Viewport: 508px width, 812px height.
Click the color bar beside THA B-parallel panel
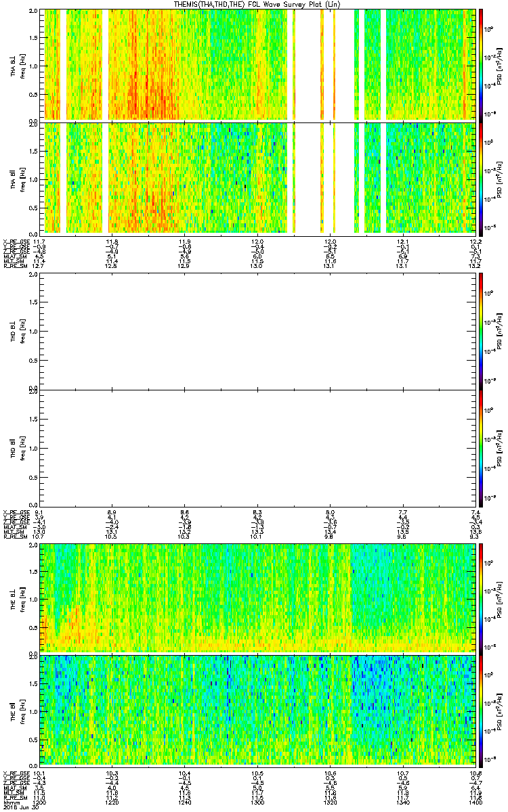click(481, 178)
